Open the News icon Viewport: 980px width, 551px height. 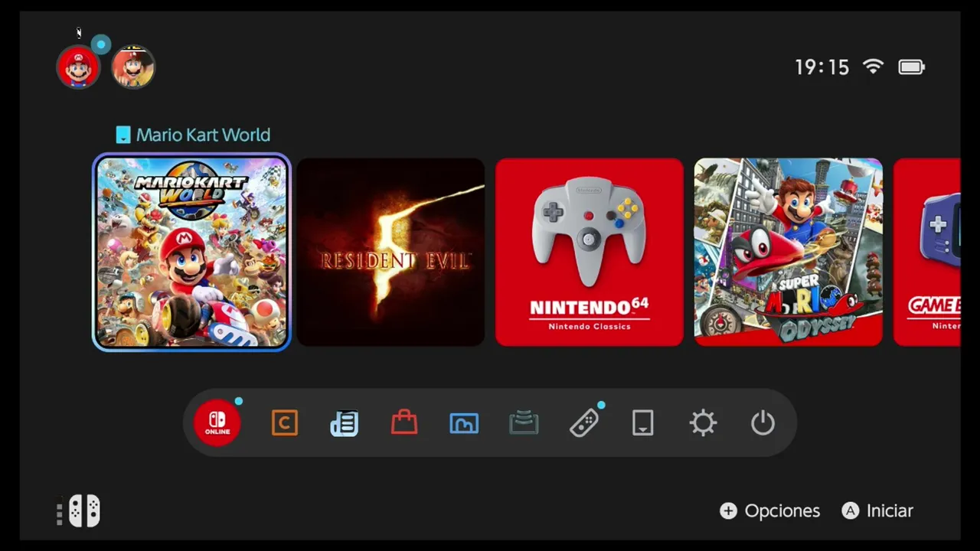tap(345, 422)
